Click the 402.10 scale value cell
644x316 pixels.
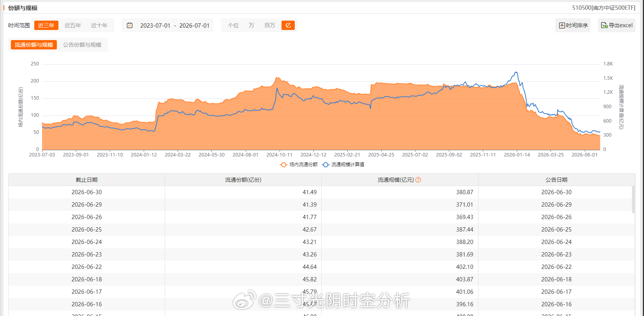[399, 267]
